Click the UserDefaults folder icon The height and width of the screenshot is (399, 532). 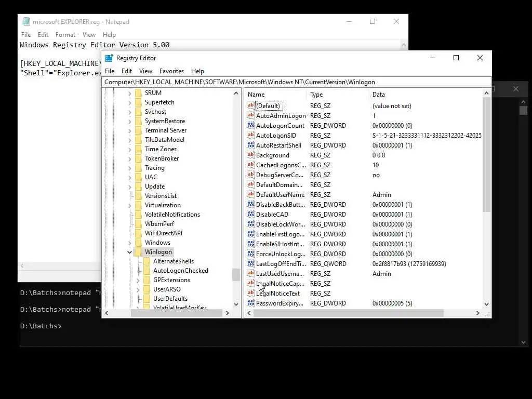click(147, 298)
